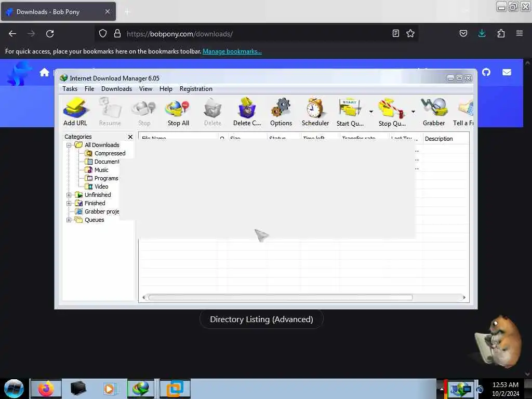Click the bookmark star icon

click(x=410, y=33)
